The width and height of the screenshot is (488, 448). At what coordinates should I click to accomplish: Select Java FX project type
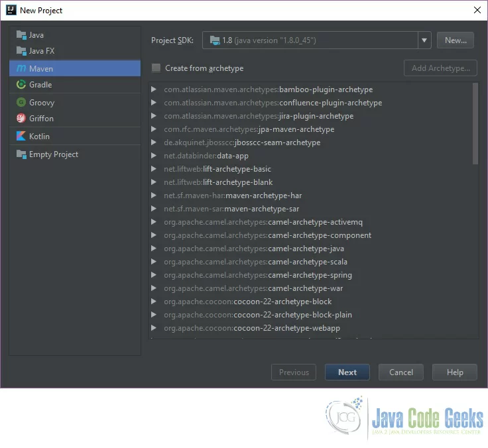pos(75,51)
